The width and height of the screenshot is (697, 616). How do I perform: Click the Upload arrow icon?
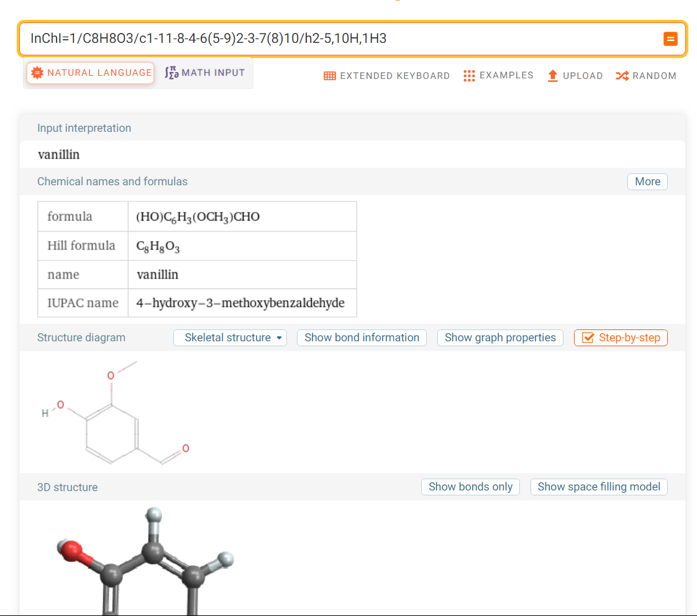click(553, 76)
